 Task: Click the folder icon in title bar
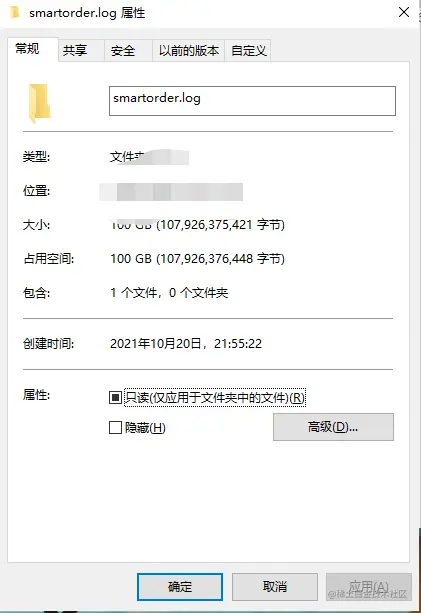[x=15, y=13]
